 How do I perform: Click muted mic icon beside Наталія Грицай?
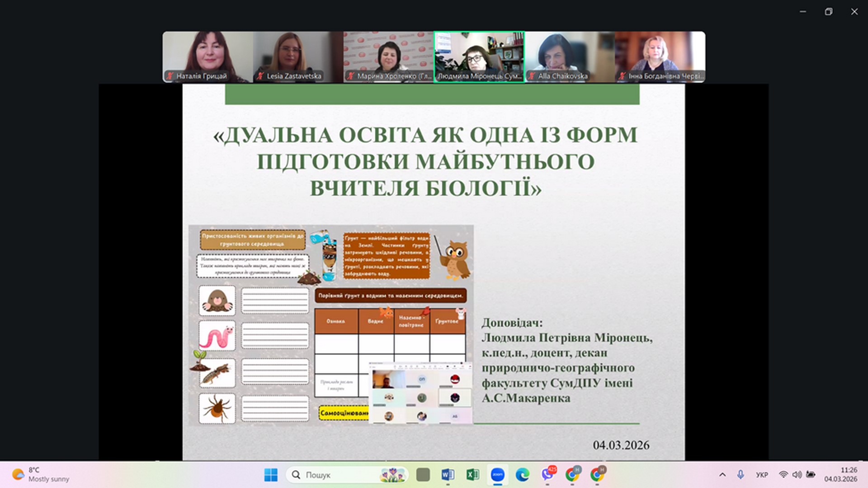pyautogui.click(x=170, y=76)
